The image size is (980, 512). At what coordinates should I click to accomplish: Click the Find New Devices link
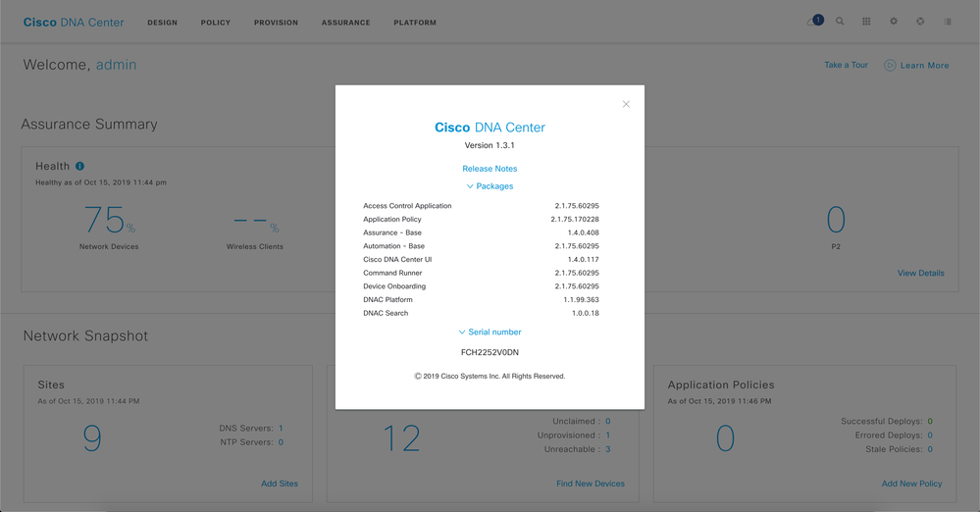tap(591, 484)
